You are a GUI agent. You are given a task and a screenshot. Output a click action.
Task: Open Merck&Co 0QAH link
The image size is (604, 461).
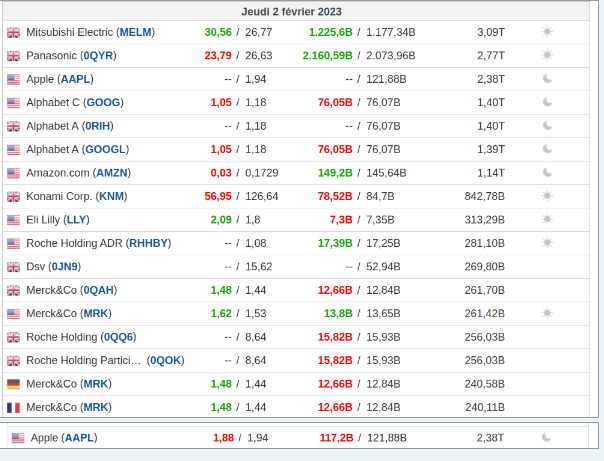point(98,290)
